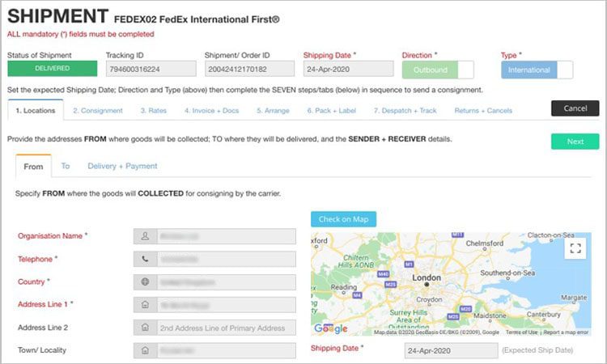Screen dimensions: 607x364
Task: Open the 2. Consignment tab
Action: (98, 111)
